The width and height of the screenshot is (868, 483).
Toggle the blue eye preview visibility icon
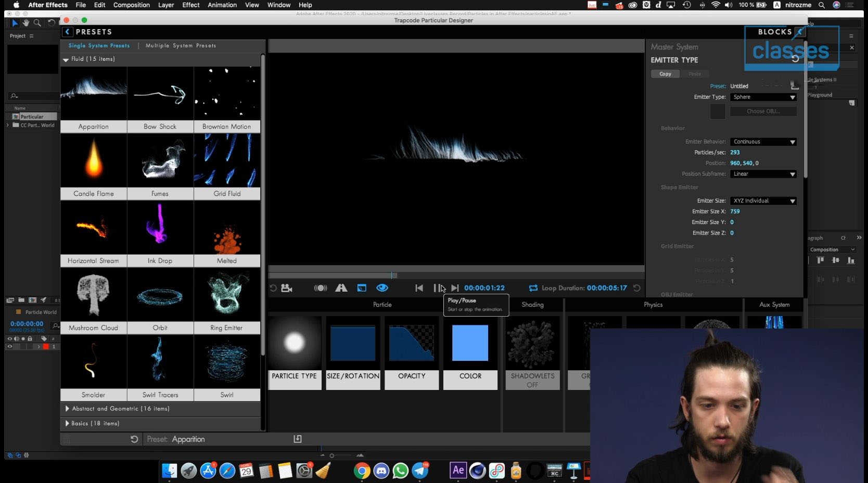point(382,288)
